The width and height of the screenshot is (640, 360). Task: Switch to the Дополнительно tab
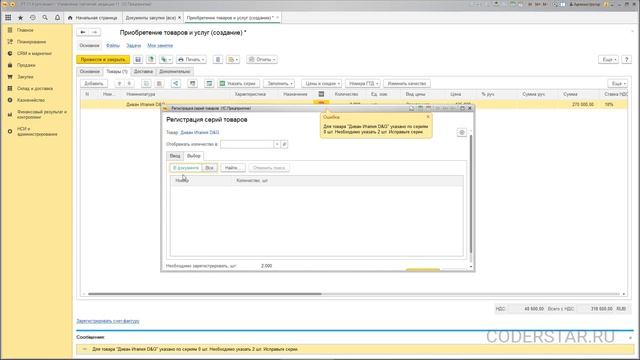click(x=175, y=71)
